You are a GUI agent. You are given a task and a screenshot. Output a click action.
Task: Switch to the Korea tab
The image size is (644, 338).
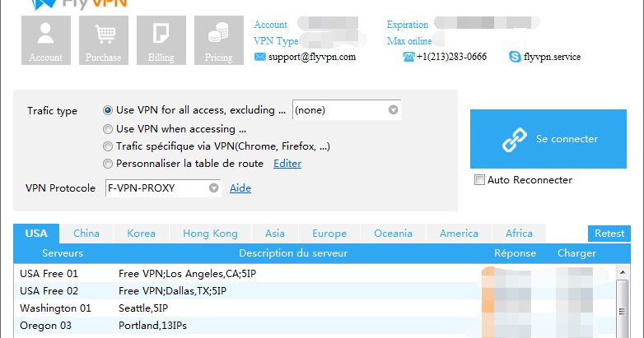(141, 234)
